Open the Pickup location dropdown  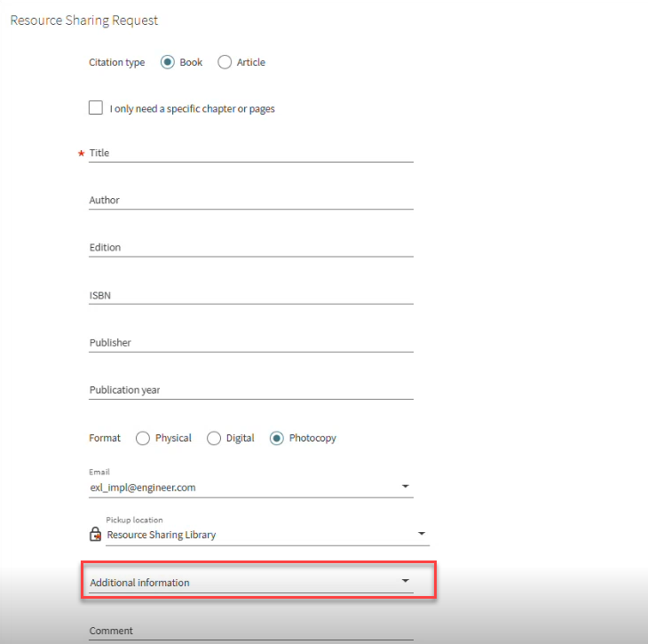[x=267, y=535]
